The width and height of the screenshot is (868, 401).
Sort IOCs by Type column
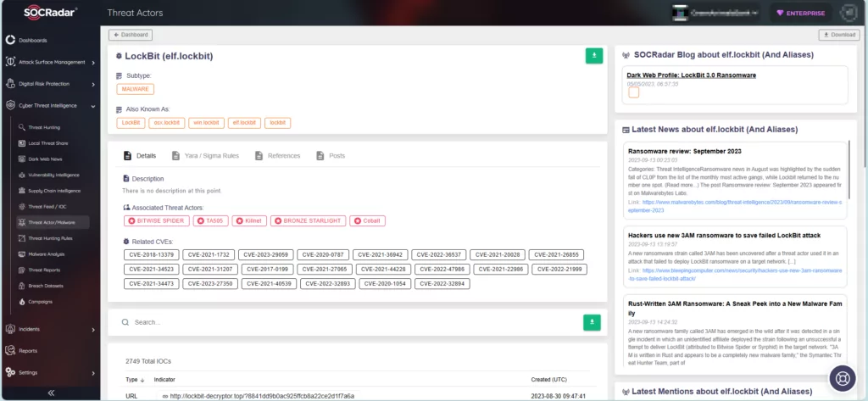(135, 380)
